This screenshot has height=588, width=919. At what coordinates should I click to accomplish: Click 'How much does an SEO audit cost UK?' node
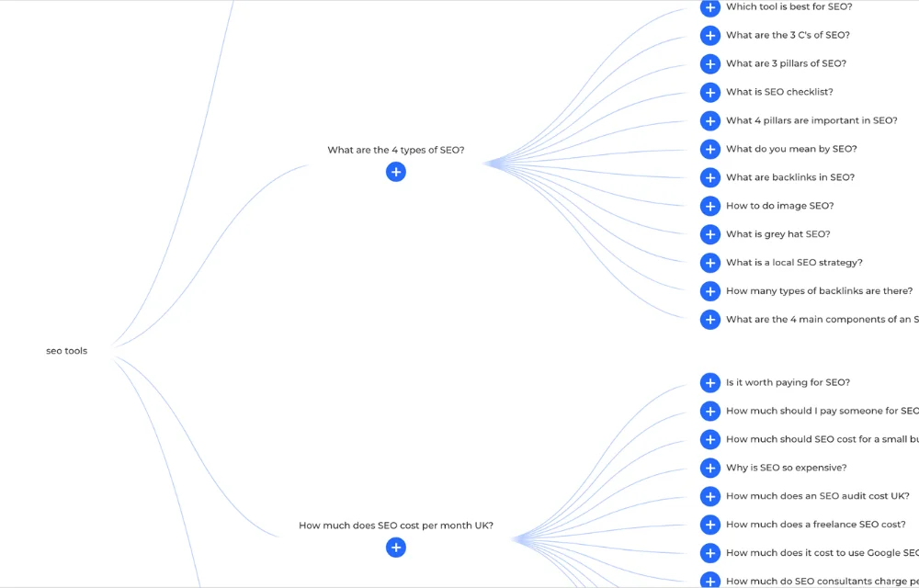[x=819, y=496]
